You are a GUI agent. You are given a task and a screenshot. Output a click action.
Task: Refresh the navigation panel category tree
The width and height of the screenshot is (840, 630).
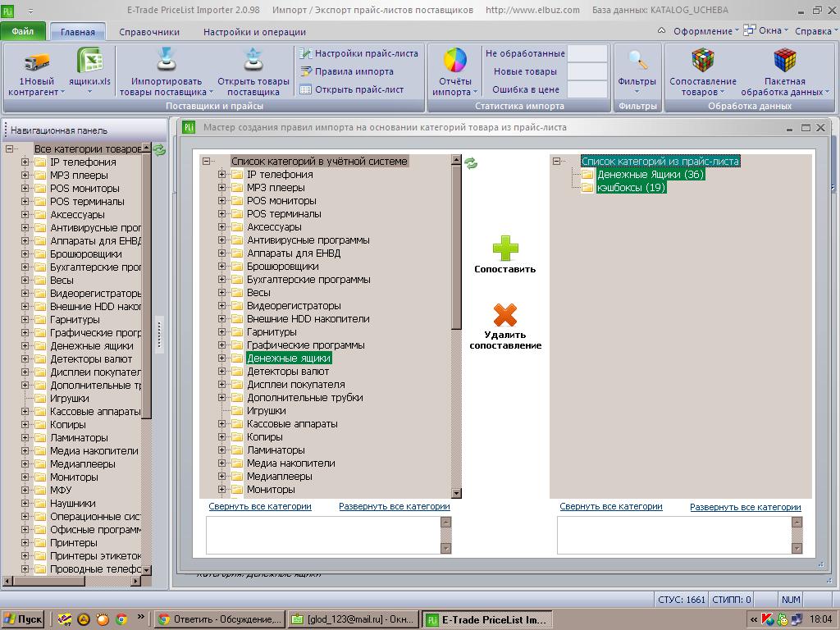coord(159,150)
